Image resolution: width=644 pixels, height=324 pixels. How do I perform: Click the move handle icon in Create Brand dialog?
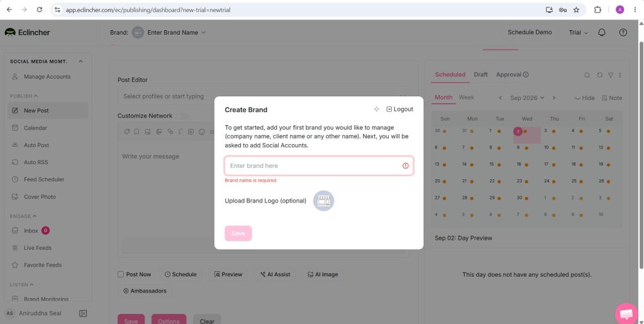(376, 109)
